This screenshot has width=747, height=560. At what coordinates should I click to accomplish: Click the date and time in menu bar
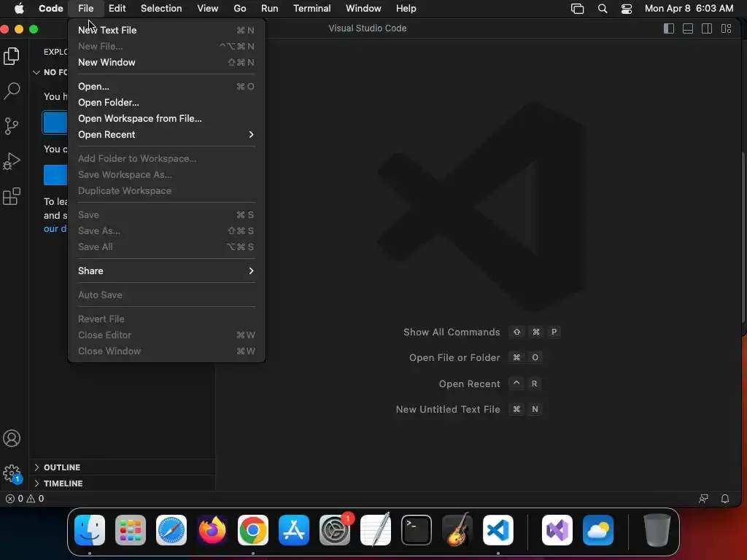tap(689, 9)
